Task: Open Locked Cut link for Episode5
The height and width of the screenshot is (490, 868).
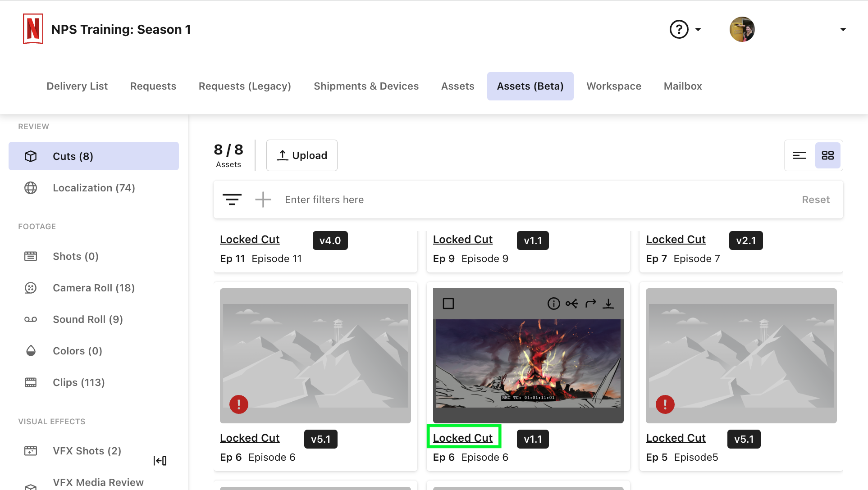Action: (x=676, y=438)
